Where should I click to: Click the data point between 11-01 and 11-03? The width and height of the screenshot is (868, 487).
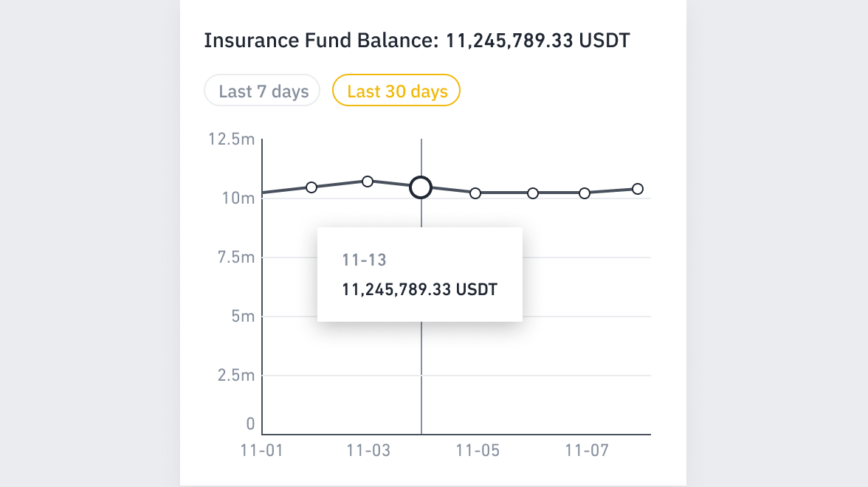point(311,187)
